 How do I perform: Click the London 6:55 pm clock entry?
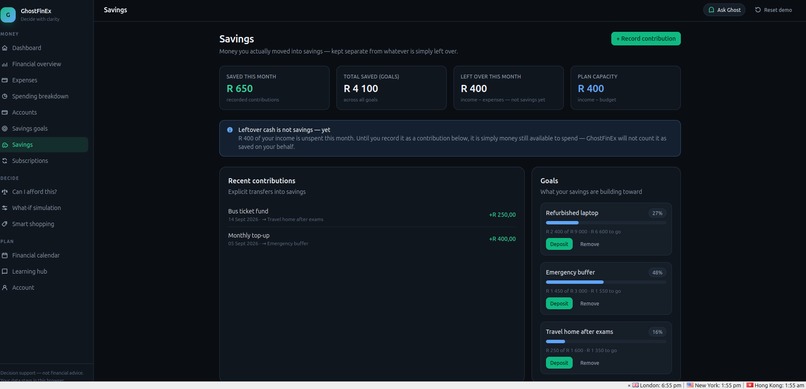pos(656,385)
